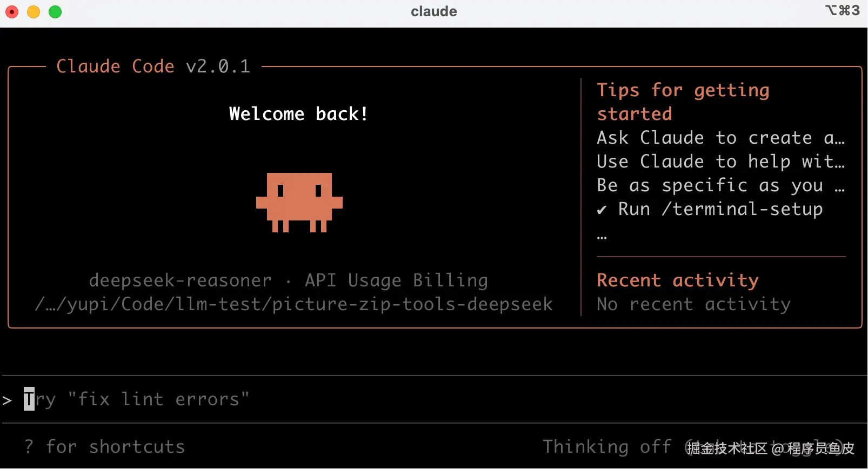Click the green maximize window button
This screenshot has width=868, height=469.
pos(55,11)
